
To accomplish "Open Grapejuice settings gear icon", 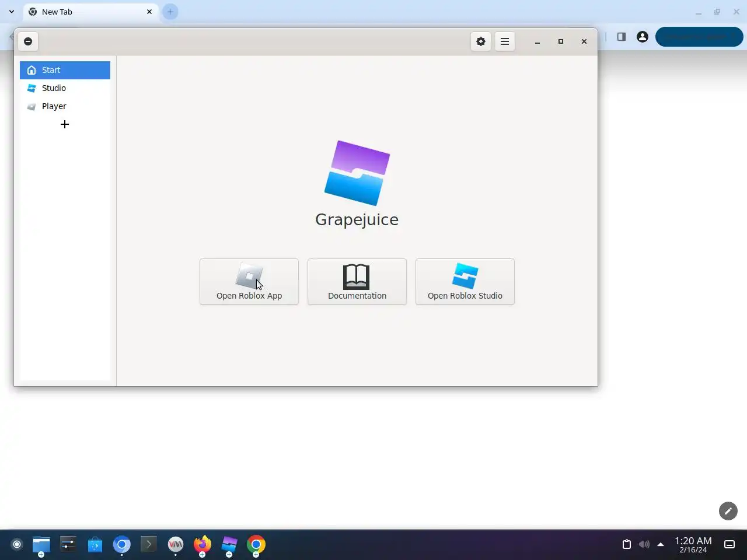I will (481, 41).
